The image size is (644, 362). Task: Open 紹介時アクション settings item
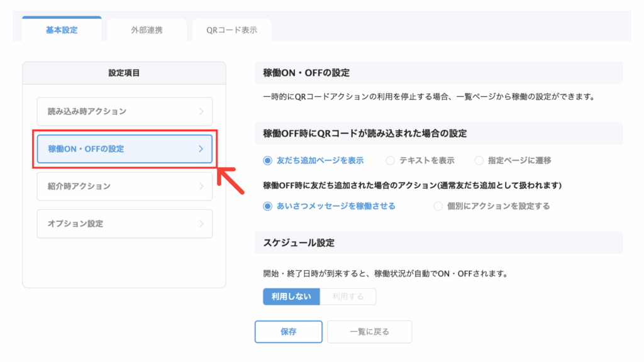click(x=125, y=186)
